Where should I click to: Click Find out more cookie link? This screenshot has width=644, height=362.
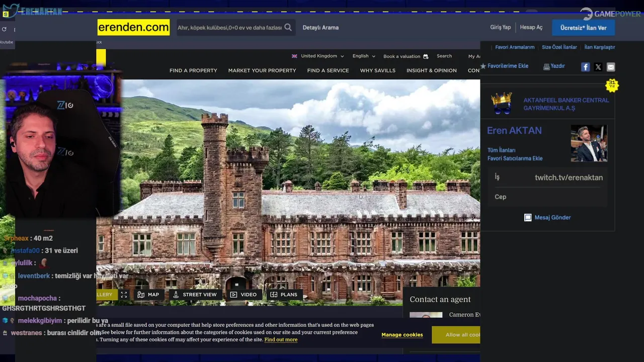(x=281, y=340)
